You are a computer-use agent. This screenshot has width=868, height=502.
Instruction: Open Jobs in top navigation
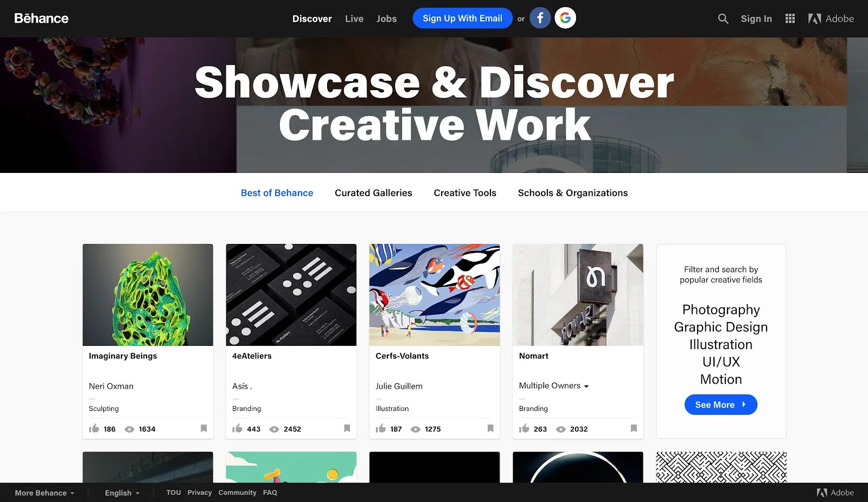point(386,19)
